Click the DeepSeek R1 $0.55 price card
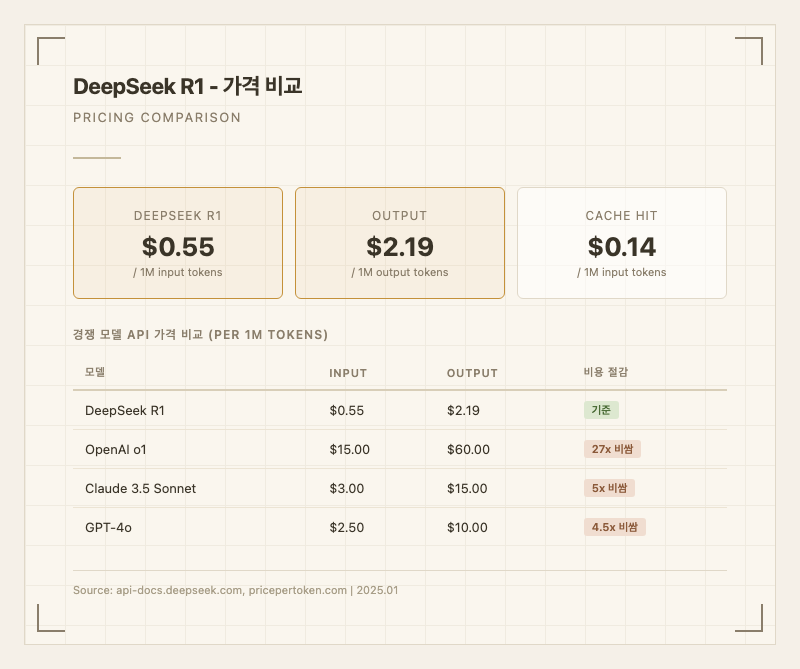800x669 pixels. 178,243
